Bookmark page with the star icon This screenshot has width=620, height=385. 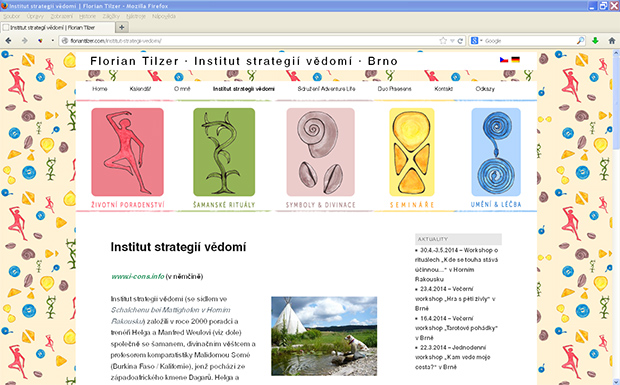[443, 41]
